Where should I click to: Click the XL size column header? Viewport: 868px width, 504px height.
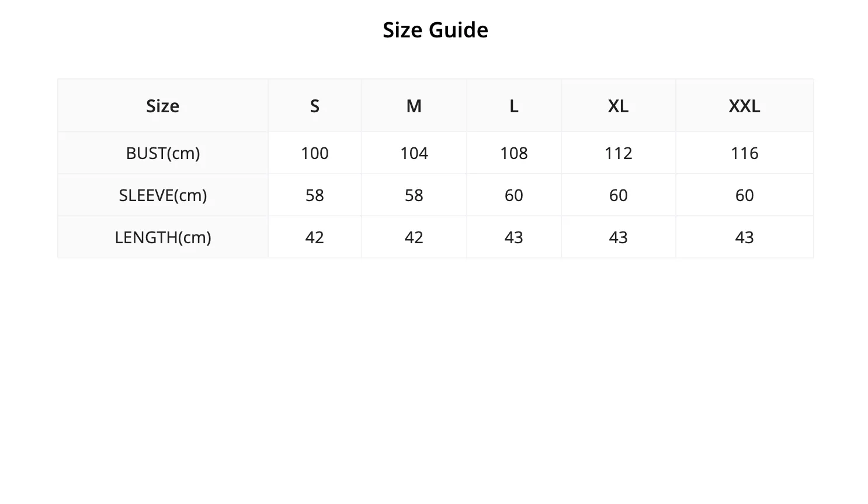(619, 106)
